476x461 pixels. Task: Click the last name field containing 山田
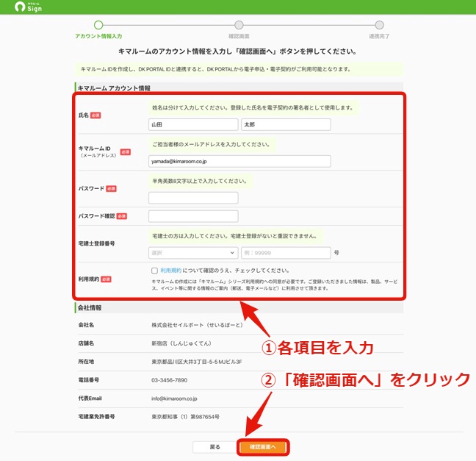193,124
